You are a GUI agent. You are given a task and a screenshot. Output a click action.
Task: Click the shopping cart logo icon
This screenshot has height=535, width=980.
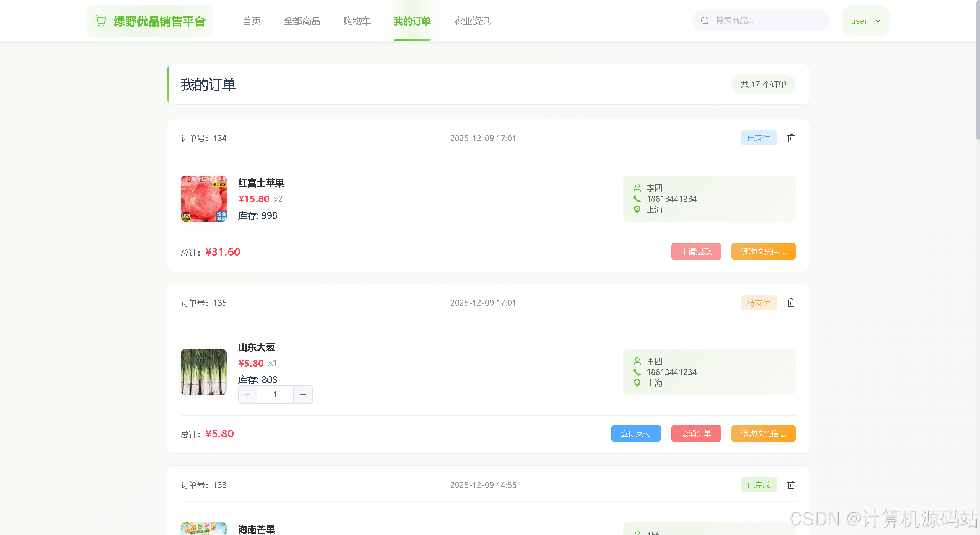coord(100,21)
